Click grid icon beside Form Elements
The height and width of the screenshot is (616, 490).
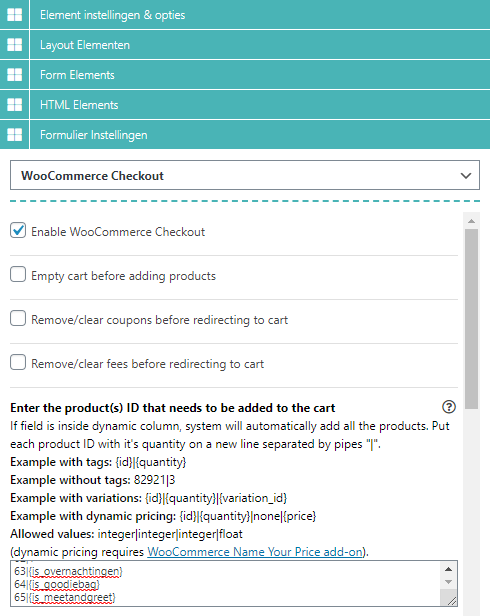(x=15, y=75)
